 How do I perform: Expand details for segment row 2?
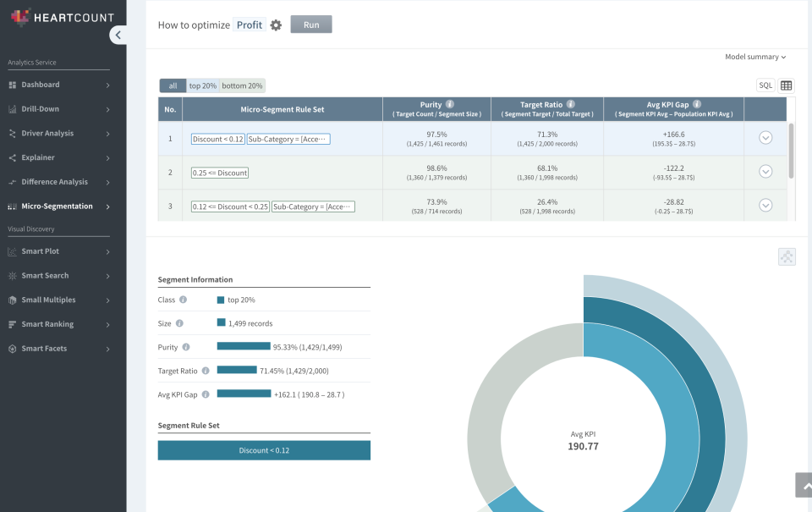pos(765,172)
